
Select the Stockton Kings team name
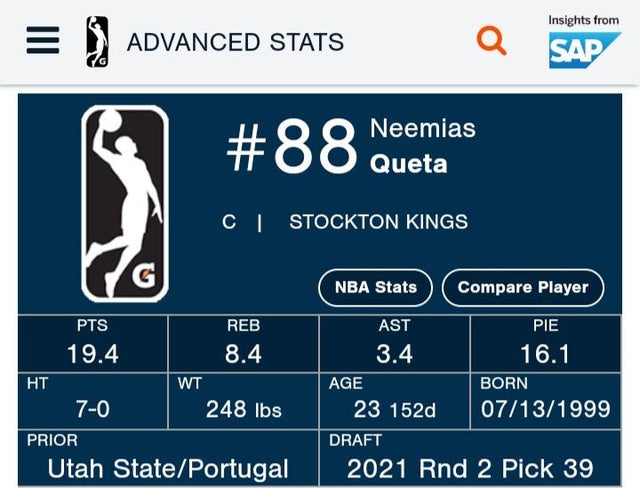378,222
